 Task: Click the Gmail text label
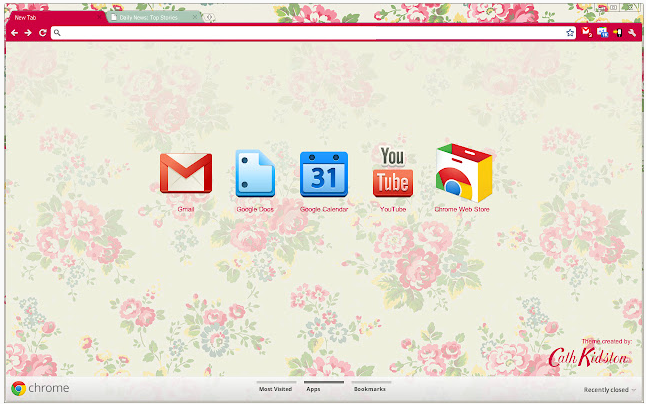(186, 209)
